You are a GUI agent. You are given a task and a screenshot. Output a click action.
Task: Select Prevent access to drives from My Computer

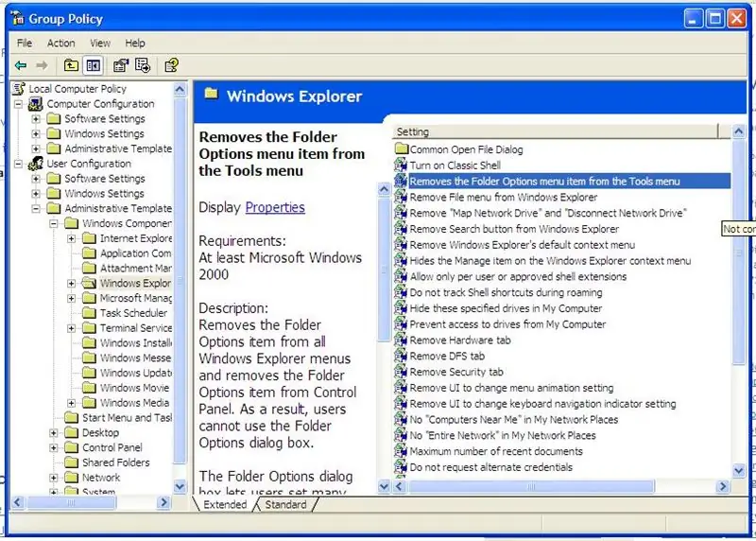507,323
